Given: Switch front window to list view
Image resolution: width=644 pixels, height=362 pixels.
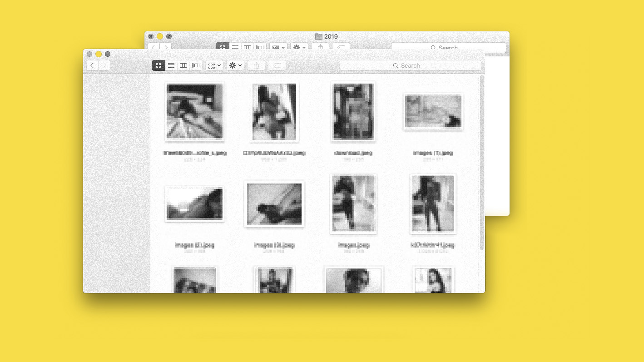Looking at the screenshot, I should [x=171, y=65].
